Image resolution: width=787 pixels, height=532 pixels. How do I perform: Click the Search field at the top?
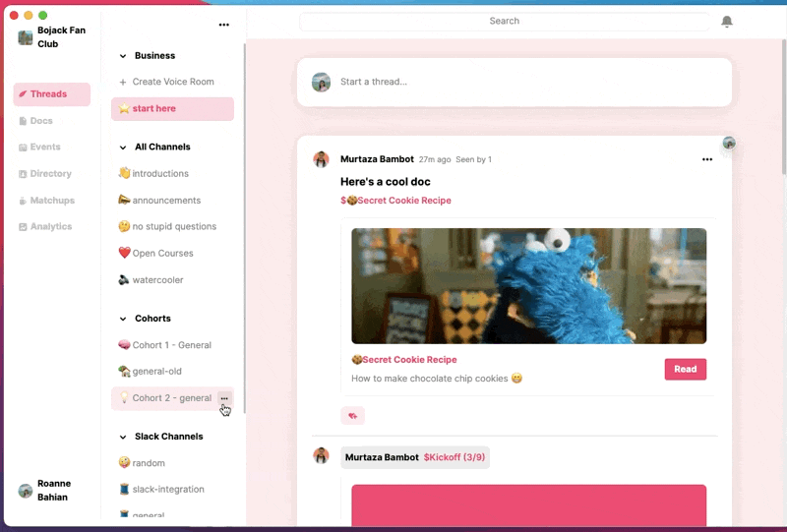point(504,21)
